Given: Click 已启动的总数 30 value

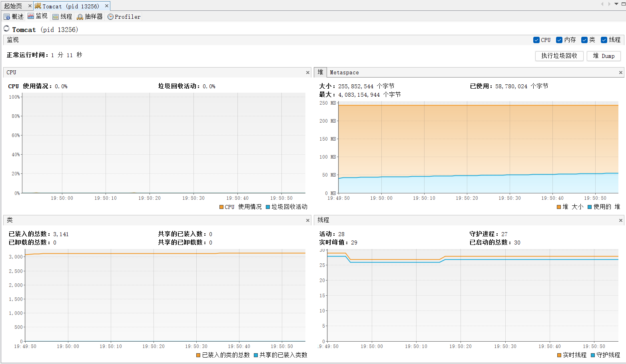Looking at the screenshot, I should (517, 243).
